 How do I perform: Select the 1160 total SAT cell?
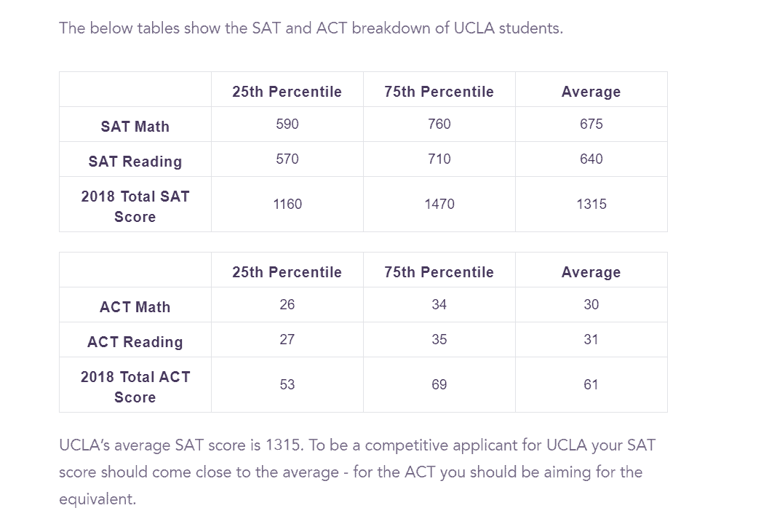[x=287, y=204]
